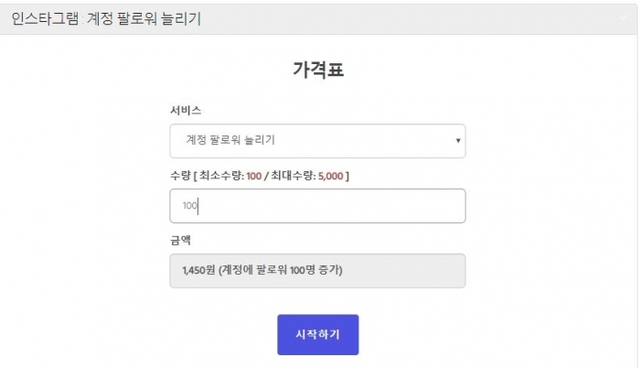Click the 최소수량 text in quantity label
Viewport: 640px width, 368px height.
pyautogui.click(x=222, y=176)
